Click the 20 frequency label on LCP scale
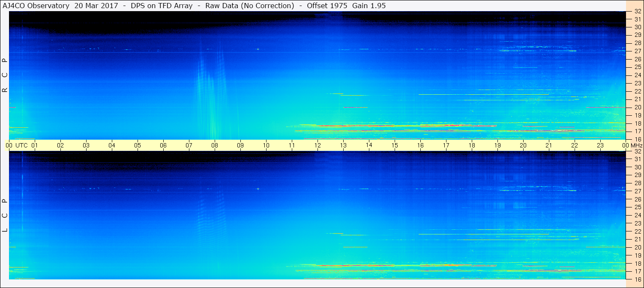 pos(638,247)
